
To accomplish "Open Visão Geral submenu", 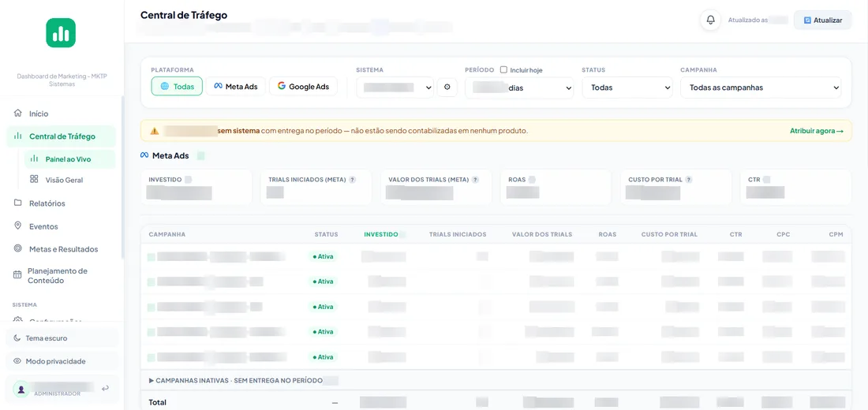I will [69, 180].
